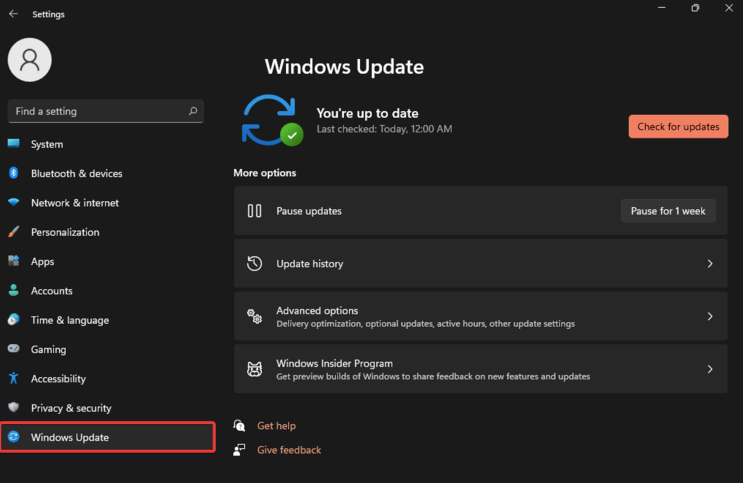Expand Windows Insider Program chevron
Viewport: 743px width, 483px height.
tap(710, 369)
